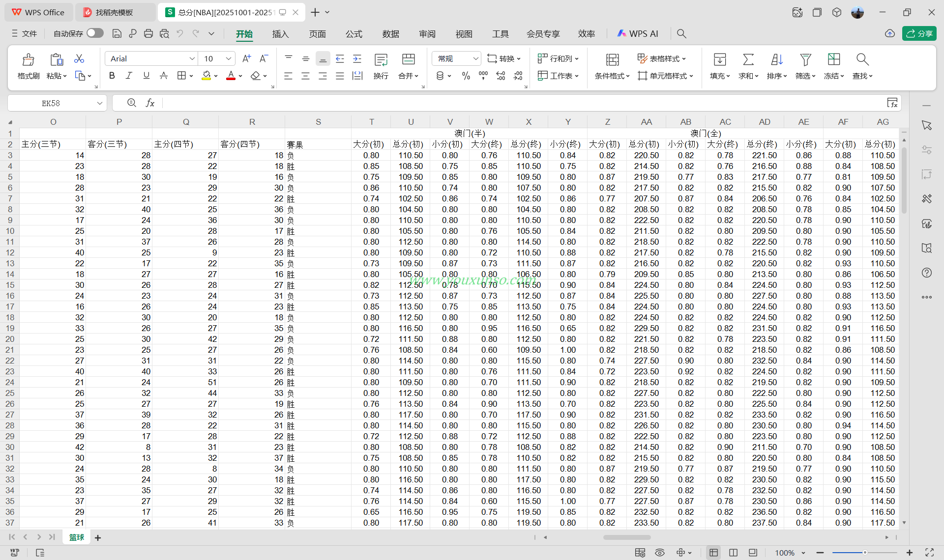The image size is (944, 560).
Task: Click the WPS AI button
Action: click(x=638, y=33)
